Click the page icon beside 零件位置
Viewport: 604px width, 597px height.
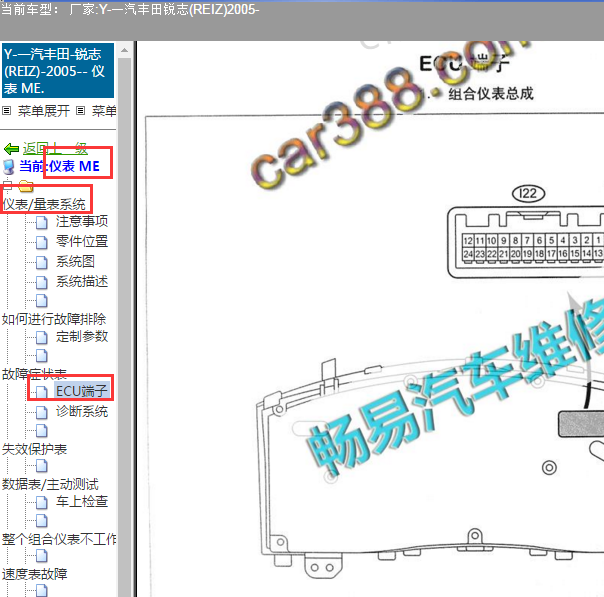pos(42,242)
